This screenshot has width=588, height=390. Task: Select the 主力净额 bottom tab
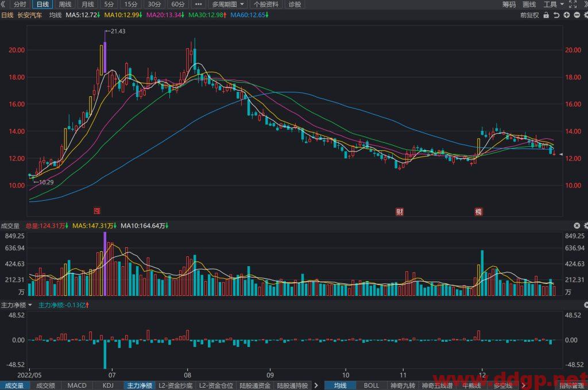click(x=140, y=385)
